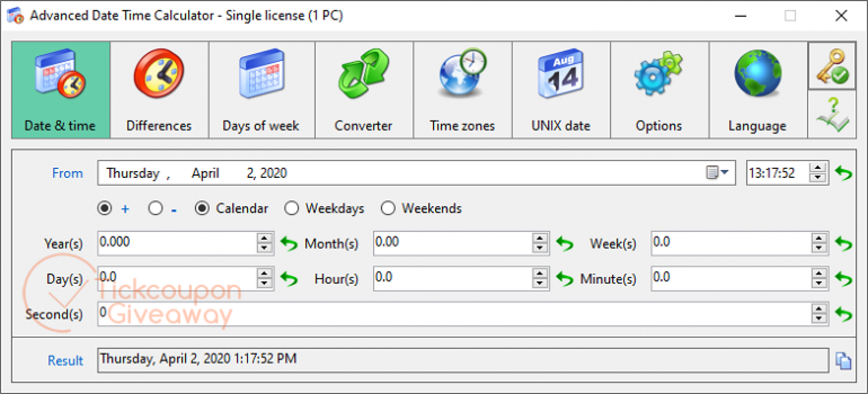
Task: Select the Weekdays radio option
Action: tap(292, 209)
